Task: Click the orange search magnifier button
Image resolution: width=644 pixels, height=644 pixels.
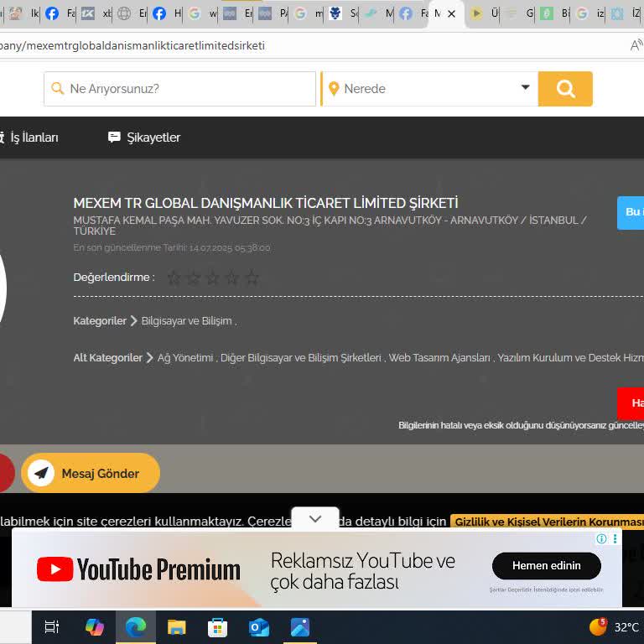Action: 565,89
